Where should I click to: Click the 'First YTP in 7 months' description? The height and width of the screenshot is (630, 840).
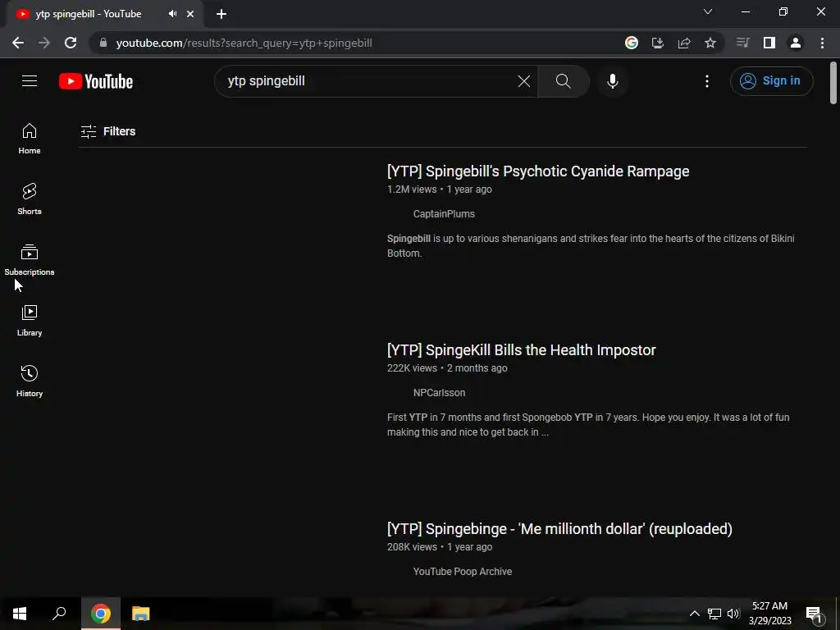587,425
